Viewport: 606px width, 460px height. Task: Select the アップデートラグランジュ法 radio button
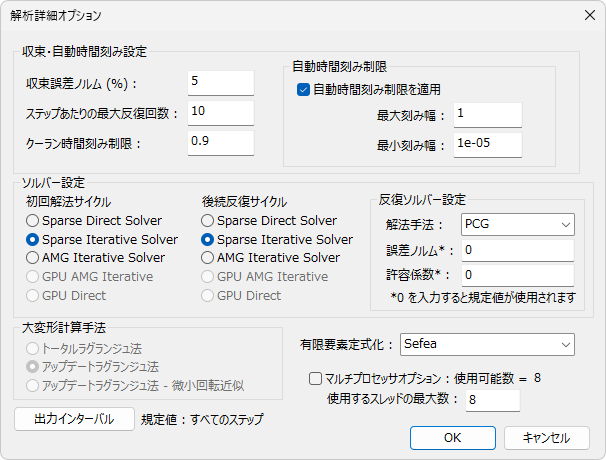(32, 367)
